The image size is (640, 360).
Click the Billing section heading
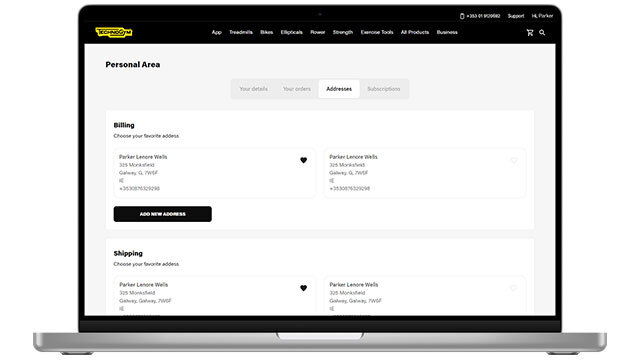coord(124,125)
